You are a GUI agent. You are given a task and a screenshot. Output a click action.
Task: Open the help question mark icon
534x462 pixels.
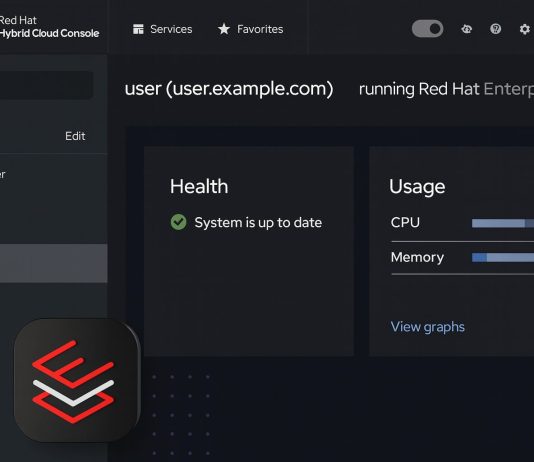(495, 29)
